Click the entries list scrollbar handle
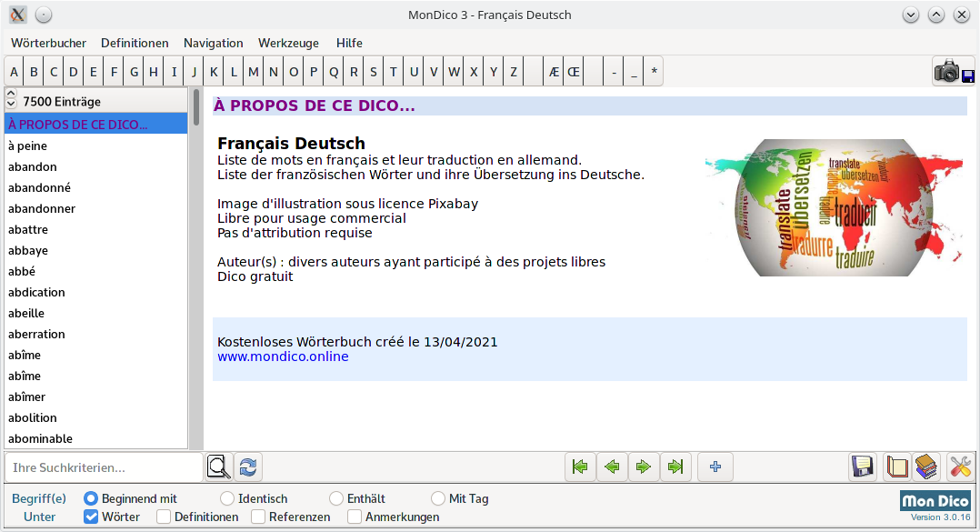The image size is (980, 532). point(195,107)
